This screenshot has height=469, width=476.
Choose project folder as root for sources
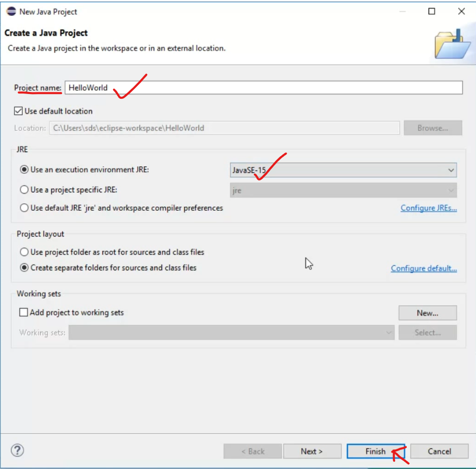tap(24, 252)
